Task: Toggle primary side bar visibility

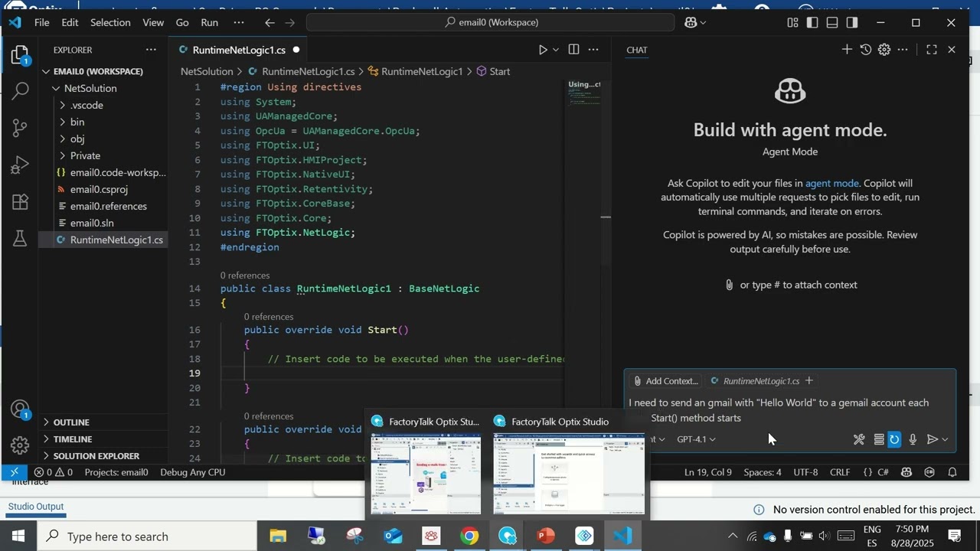Action: (813, 22)
